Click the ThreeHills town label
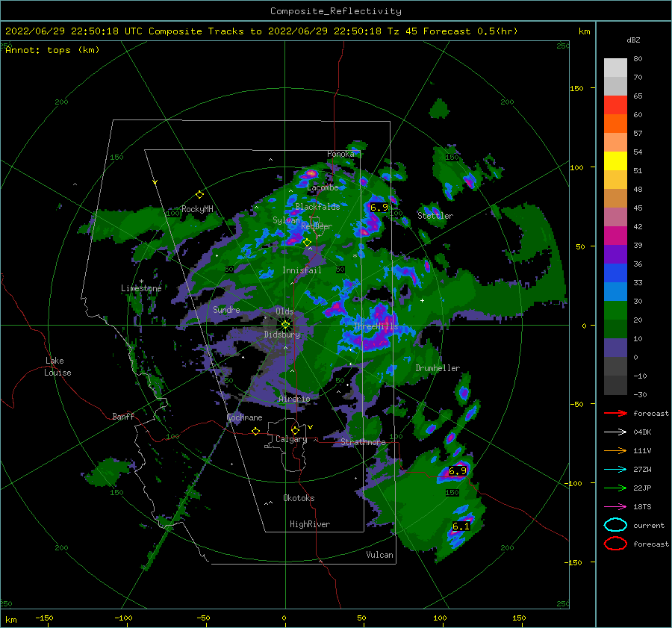The width and height of the screenshot is (672, 628). pos(376,326)
